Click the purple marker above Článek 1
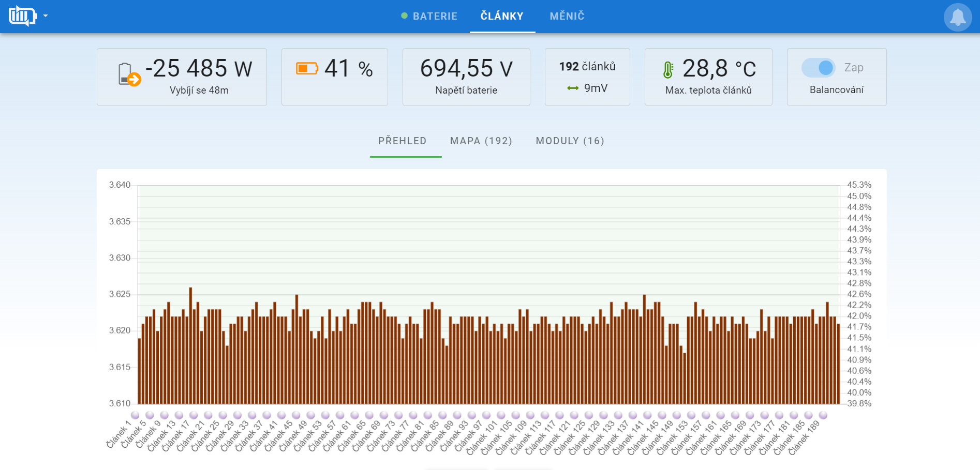Viewport: 980px width, 470px height. 136,415
